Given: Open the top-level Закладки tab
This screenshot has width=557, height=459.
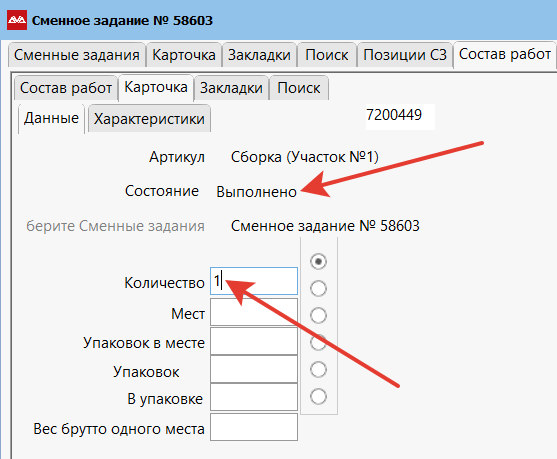Looking at the screenshot, I should click(259, 55).
